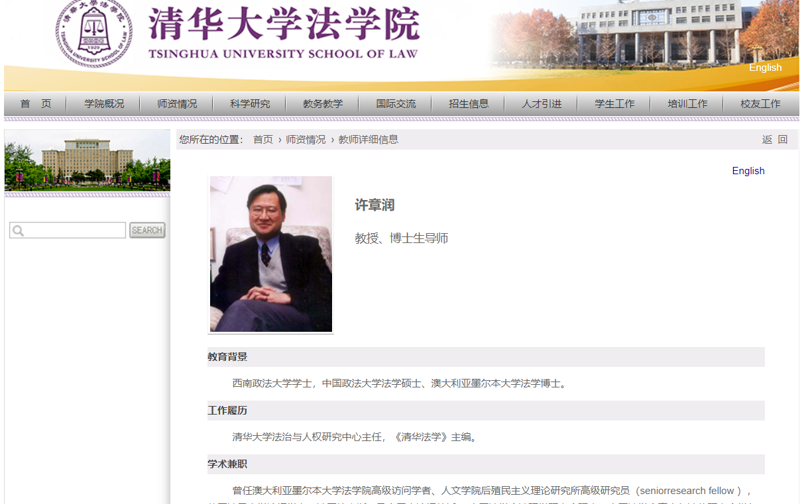
Task: Click the 教育背景 section heading
Action: pyautogui.click(x=227, y=357)
